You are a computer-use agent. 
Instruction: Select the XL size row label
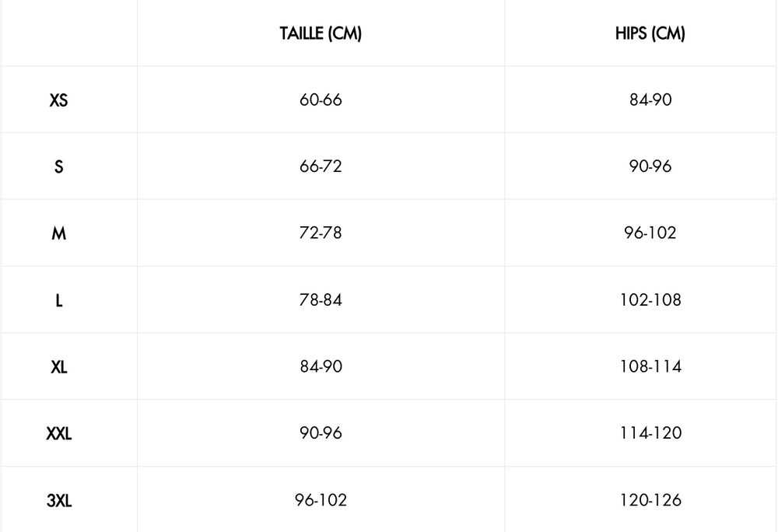[58, 367]
